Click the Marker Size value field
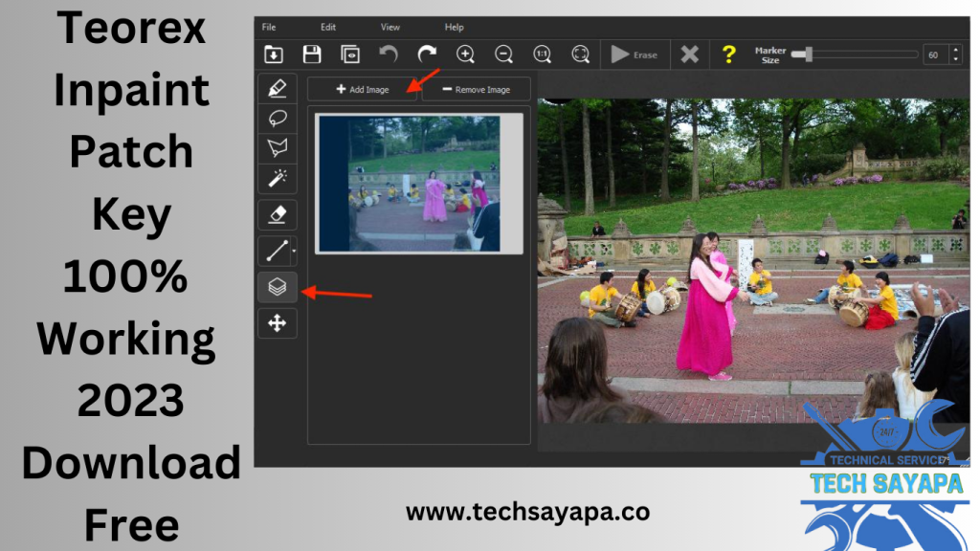This screenshot has height=551, width=980. [x=934, y=55]
